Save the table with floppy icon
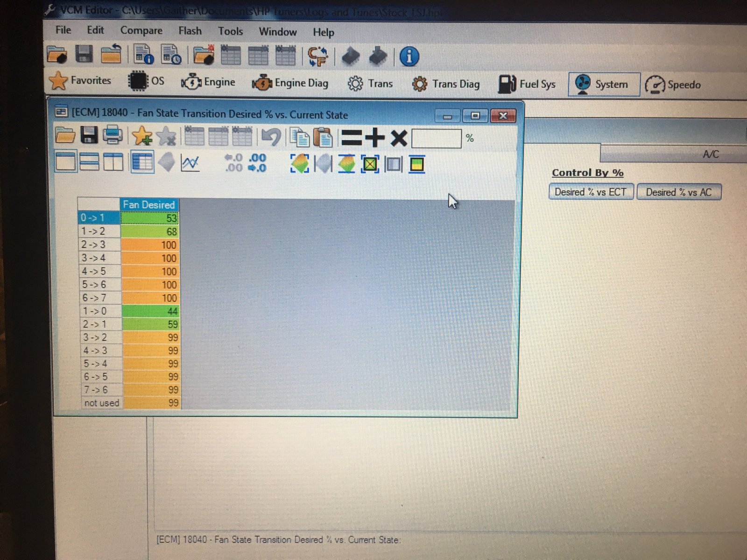This screenshot has width=747, height=560. pyautogui.click(x=89, y=135)
